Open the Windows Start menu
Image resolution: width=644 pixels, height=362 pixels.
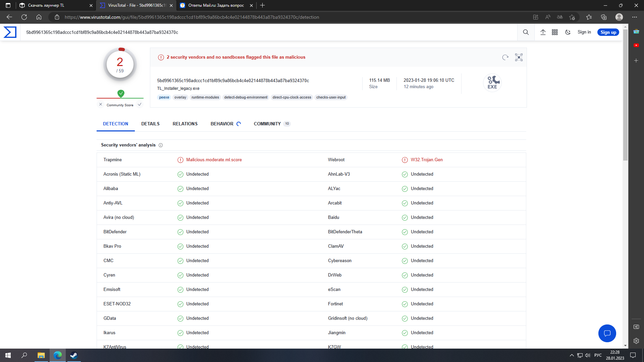pyautogui.click(x=8, y=355)
